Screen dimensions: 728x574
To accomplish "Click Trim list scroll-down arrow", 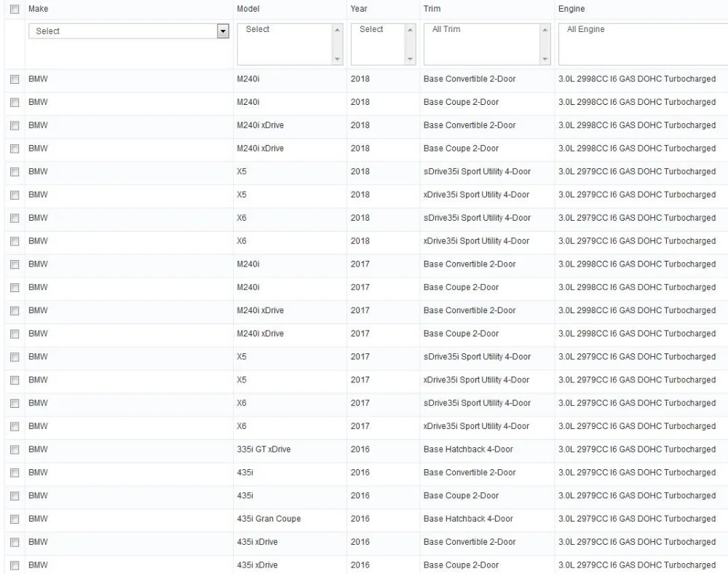I will [545, 59].
